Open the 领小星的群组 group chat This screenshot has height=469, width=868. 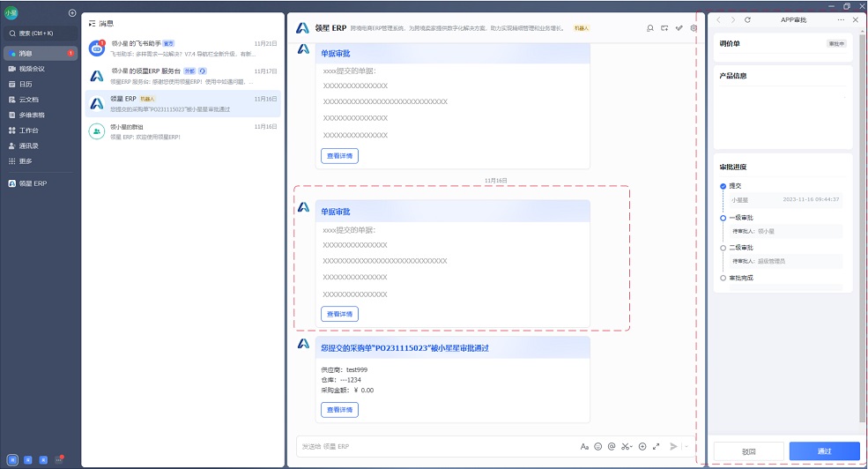pyautogui.click(x=182, y=131)
